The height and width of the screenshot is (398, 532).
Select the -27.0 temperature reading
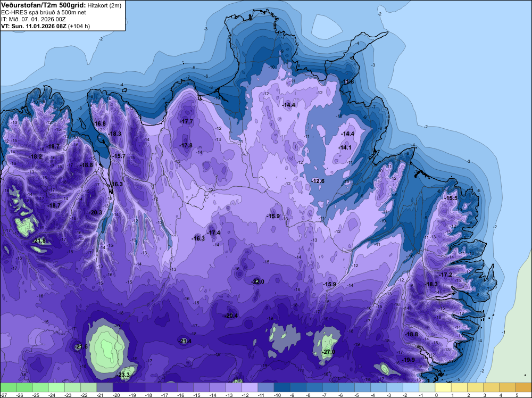click(x=328, y=352)
